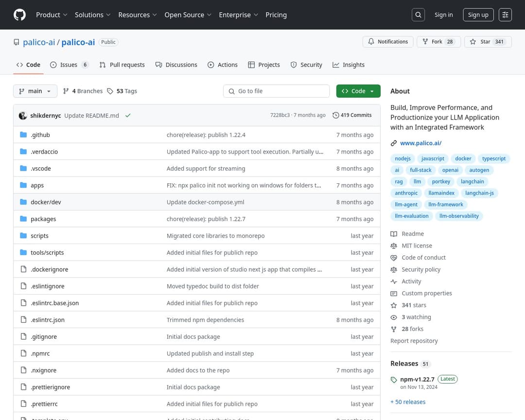525x420 pixels.
Task: Open the .eslintrc.base.json file
Action: (54, 303)
